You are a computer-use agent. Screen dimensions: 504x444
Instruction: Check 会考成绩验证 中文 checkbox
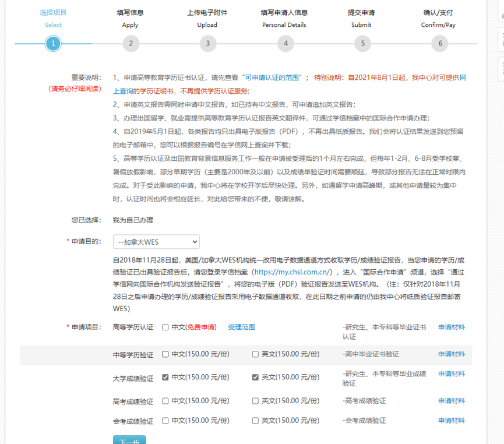tap(165, 421)
